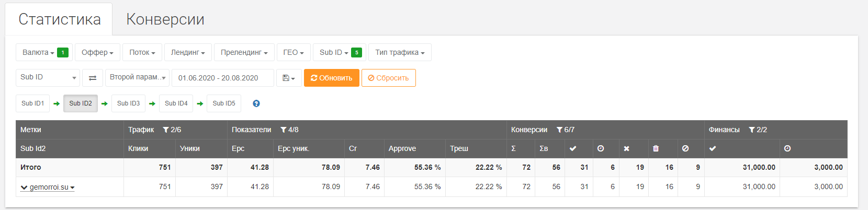The width and height of the screenshot is (868, 210).
Task: Open the Трафик column filter icon
Action: 166,130
